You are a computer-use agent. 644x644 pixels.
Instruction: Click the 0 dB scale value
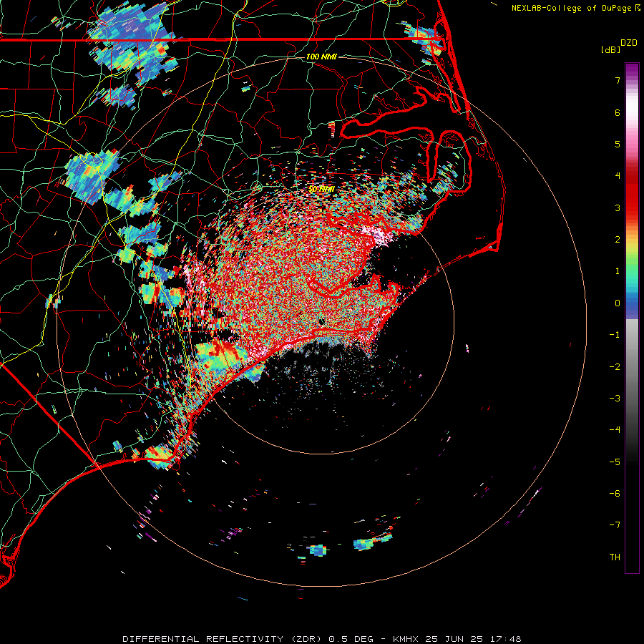click(618, 303)
